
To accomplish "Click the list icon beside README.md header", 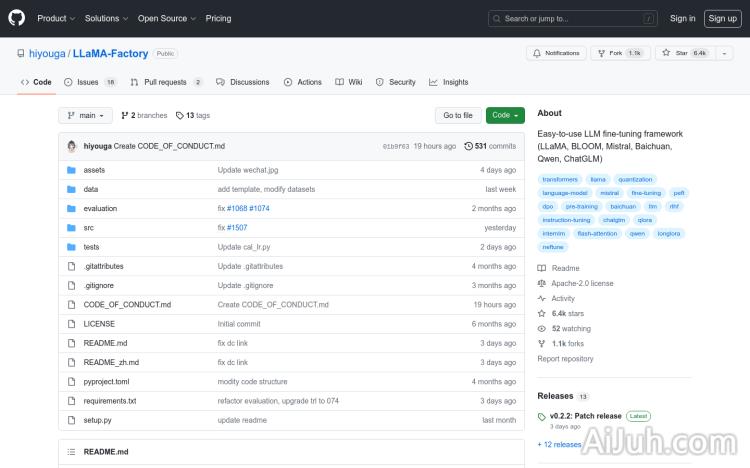I will 71,452.
